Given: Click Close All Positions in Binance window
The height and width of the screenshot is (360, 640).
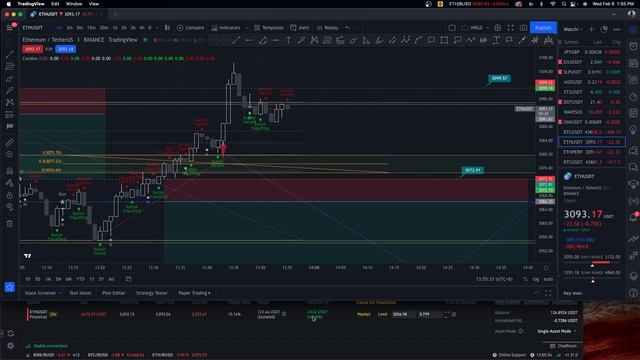Looking at the screenshot, I should pyautogui.click(x=376, y=302).
